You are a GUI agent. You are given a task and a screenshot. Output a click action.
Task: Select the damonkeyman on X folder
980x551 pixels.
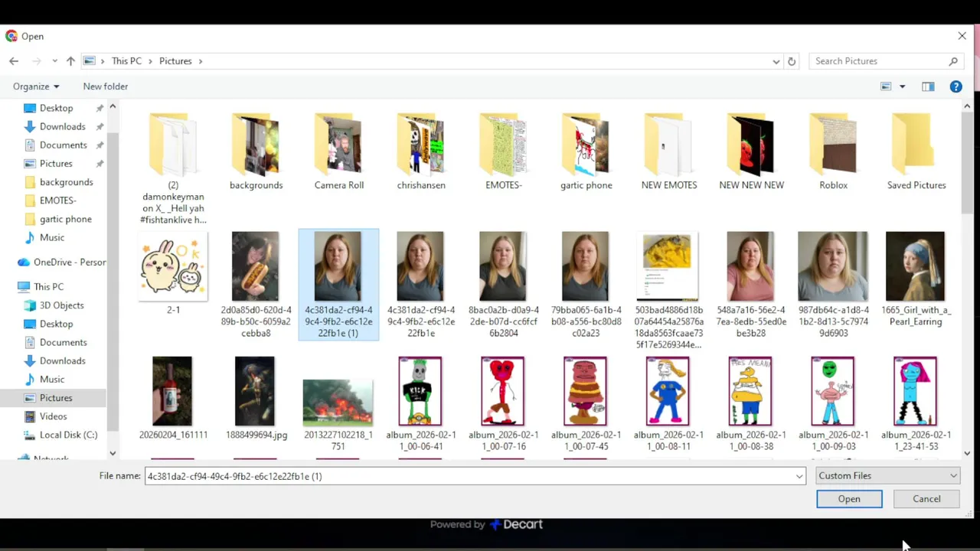173,168
